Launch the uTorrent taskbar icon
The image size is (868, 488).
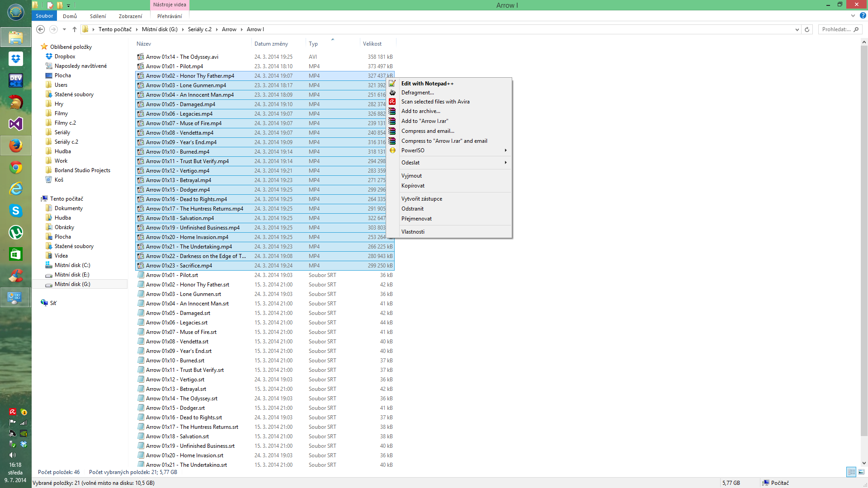[x=16, y=232]
